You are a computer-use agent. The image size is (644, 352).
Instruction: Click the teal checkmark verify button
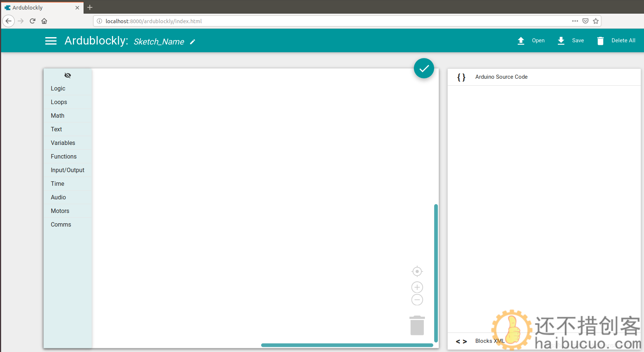(x=424, y=68)
